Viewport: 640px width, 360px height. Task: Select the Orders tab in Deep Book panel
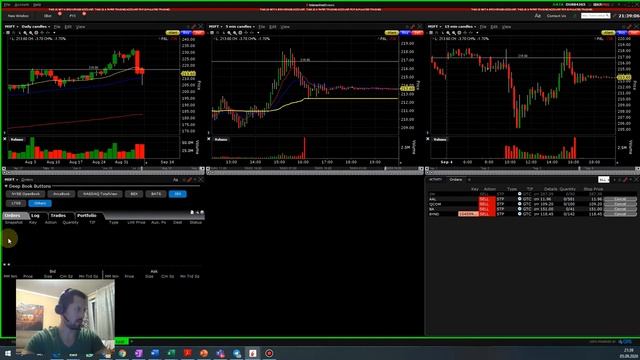click(13, 216)
